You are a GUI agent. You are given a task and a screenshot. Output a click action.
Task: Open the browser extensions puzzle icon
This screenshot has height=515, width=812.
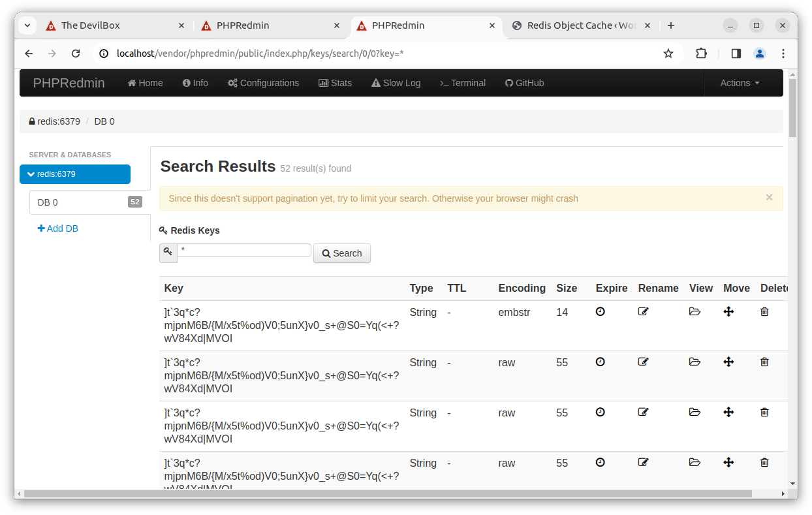(701, 54)
